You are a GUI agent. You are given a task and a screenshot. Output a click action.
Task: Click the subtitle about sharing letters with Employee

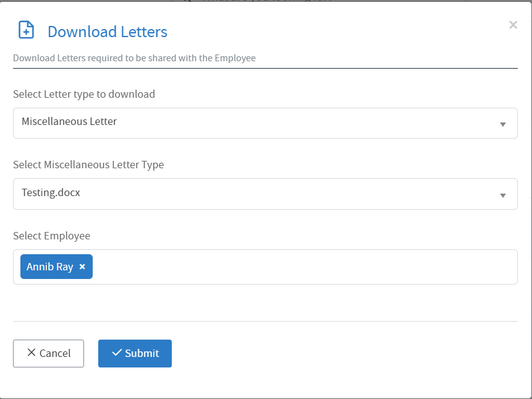point(134,58)
